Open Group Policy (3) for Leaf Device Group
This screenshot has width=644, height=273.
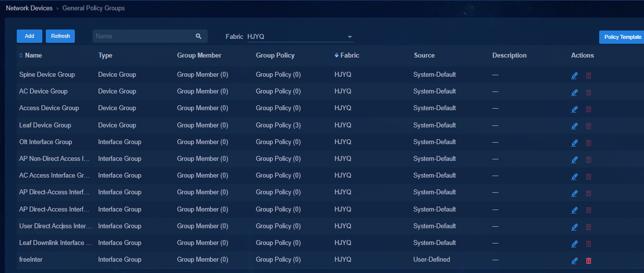pos(278,125)
